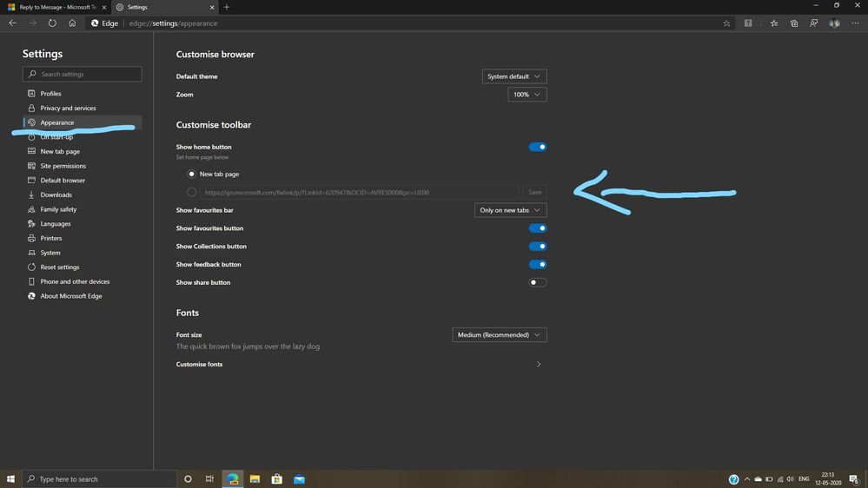Open the notification centre icon
Viewport: 868px width, 488px height.
pos(855,479)
